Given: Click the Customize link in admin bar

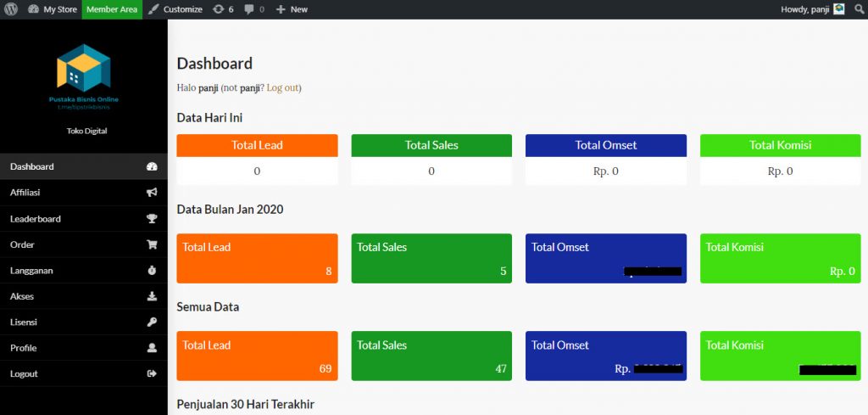Looking at the screenshot, I should point(183,9).
